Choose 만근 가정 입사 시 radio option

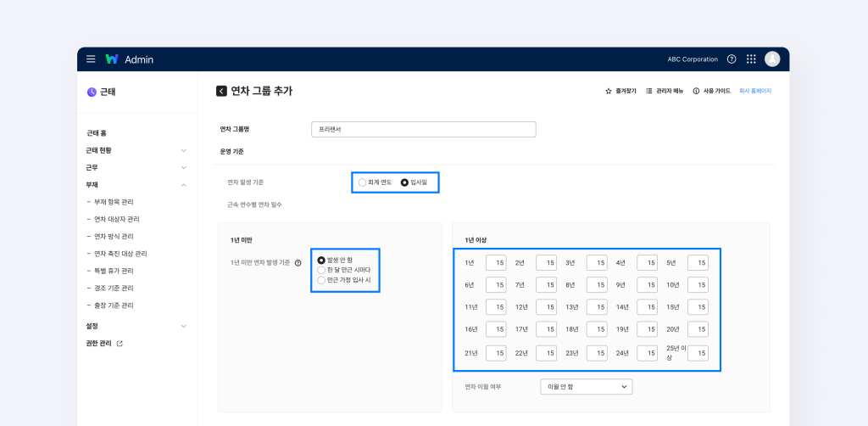[x=321, y=280]
